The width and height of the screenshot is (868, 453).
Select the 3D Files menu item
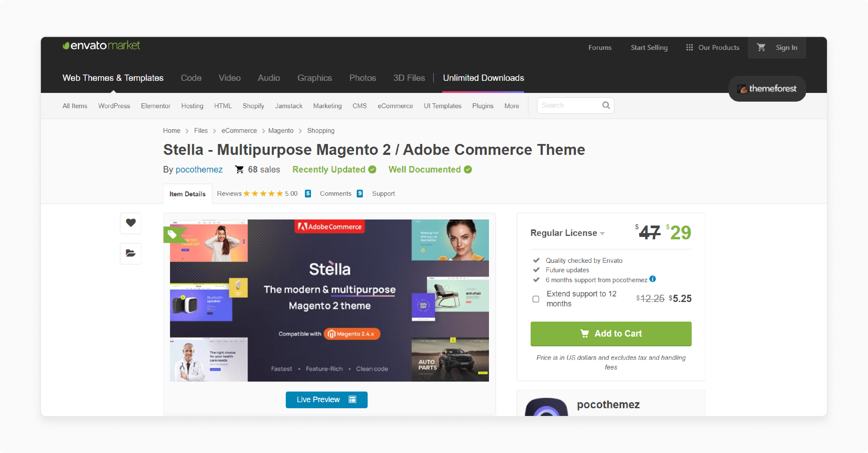point(409,78)
